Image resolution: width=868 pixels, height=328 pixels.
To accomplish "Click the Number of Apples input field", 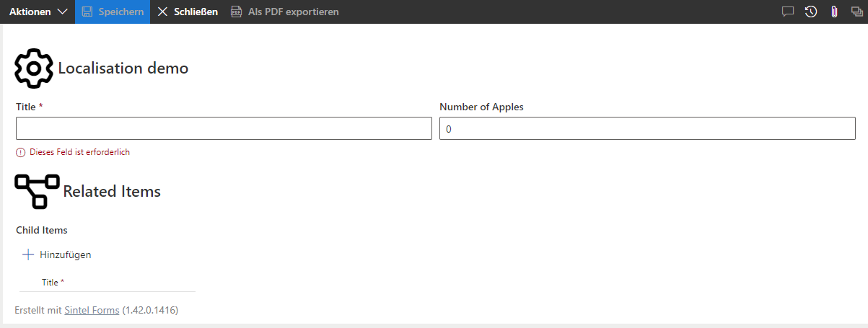I will point(647,129).
